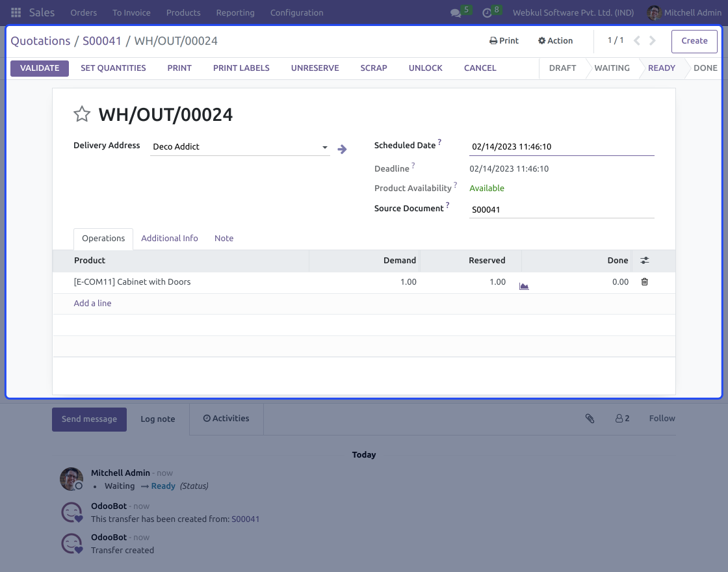Viewport: 728px width, 572px height.
Task: Click Deadline help question mark
Action: (413, 165)
